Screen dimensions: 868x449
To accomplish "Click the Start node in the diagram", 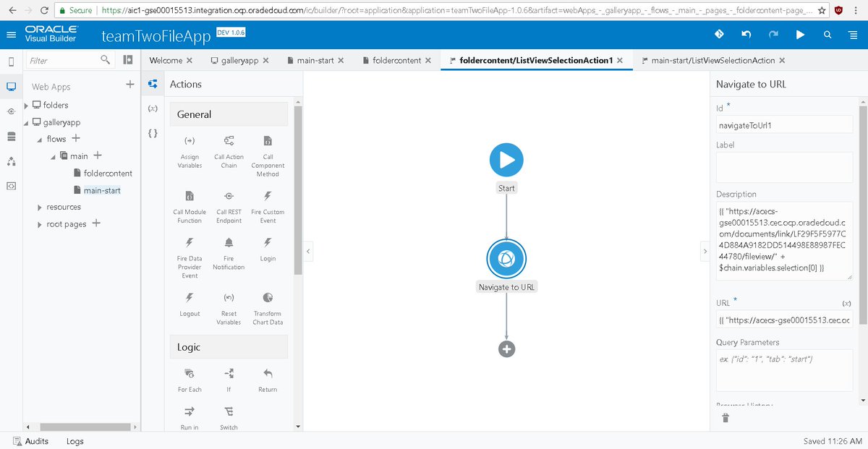I will (506, 159).
